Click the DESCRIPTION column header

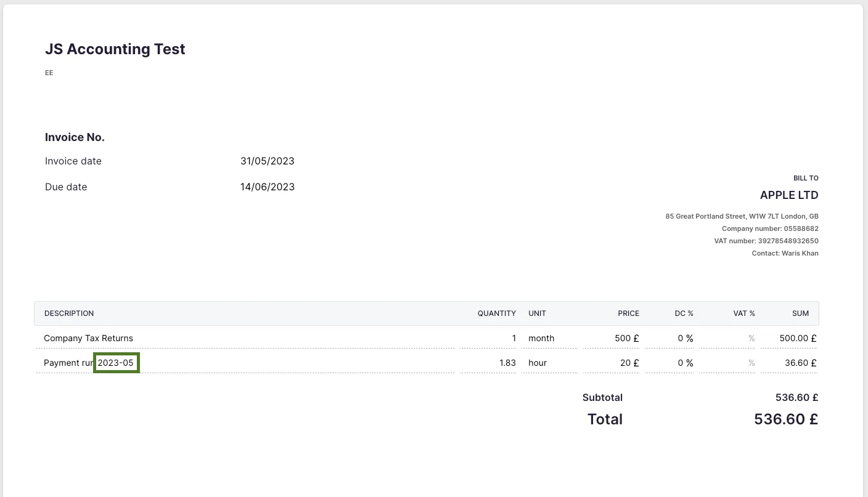coord(69,313)
